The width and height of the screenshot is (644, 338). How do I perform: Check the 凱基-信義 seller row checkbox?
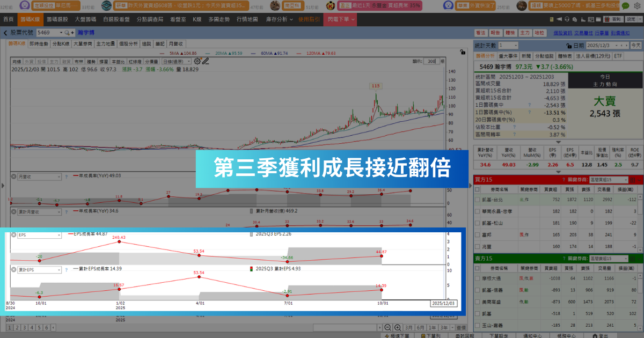478,290
